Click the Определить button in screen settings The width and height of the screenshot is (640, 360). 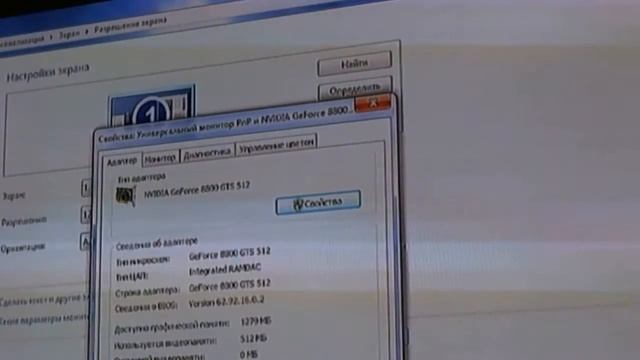pyautogui.click(x=355, y=89)
